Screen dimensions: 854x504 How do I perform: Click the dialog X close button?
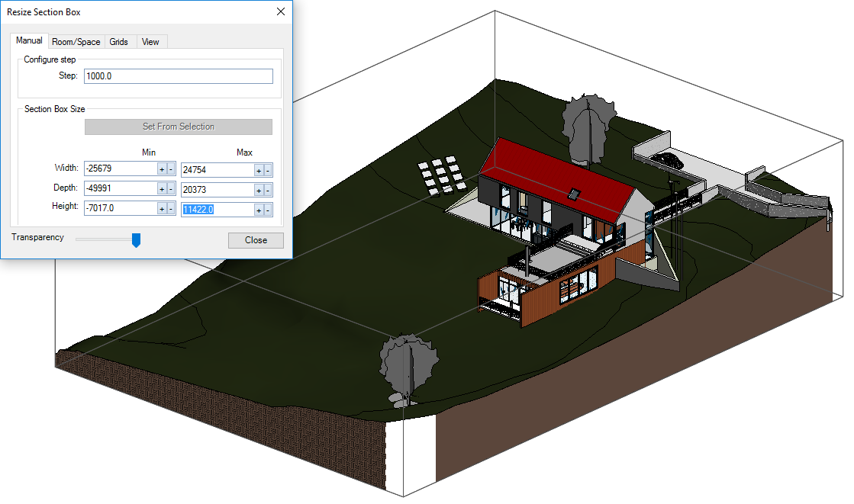coord(280,11)
